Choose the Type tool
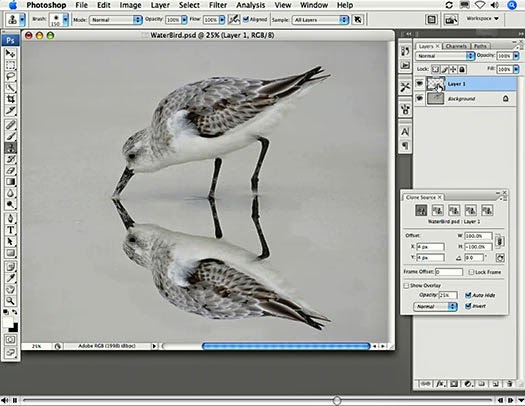Screen dimensions: 525x406 point(10,230)
